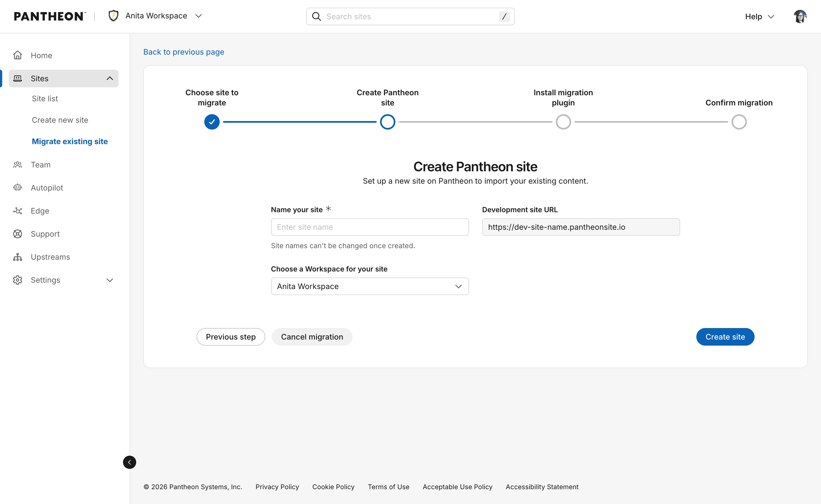Click the workspace shield icon
This screenshot has height=504, width=821.
point(114,16)
